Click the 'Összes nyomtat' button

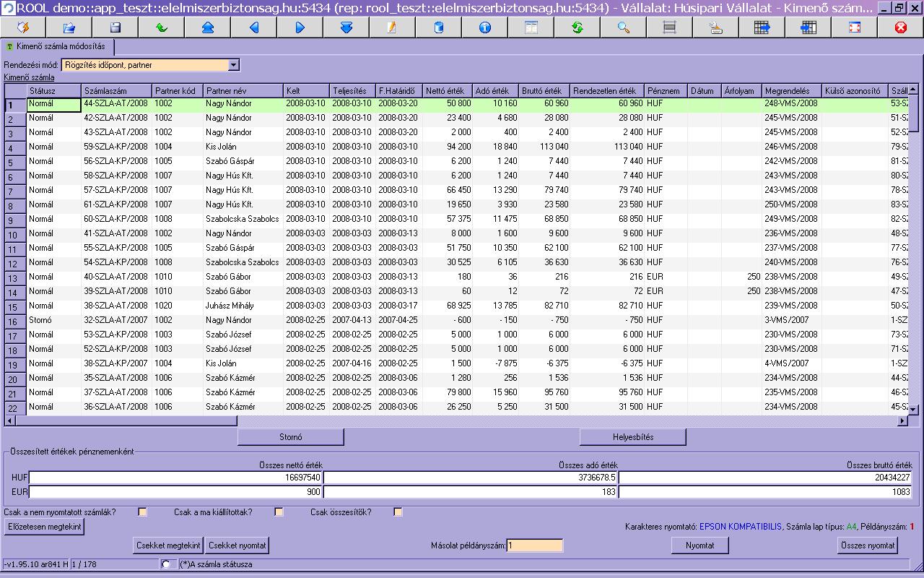pos(868,545)
